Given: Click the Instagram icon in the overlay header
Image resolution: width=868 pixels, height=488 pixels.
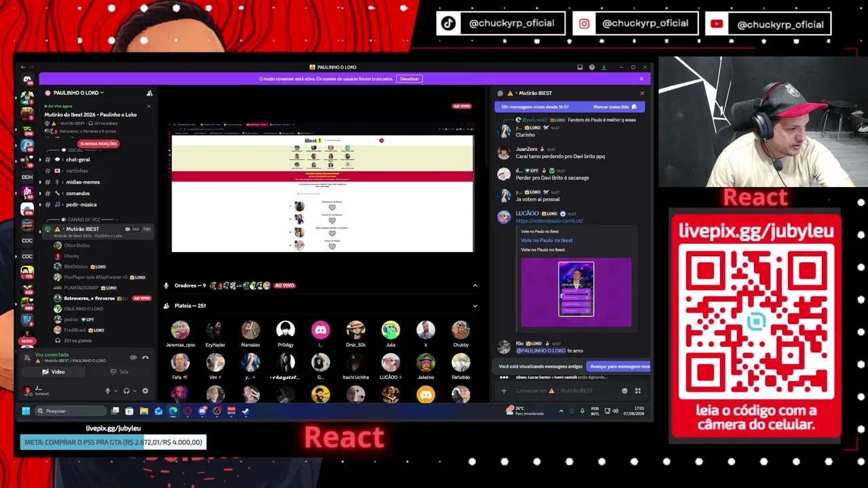Looking at the screenshot, I should 584,24.
